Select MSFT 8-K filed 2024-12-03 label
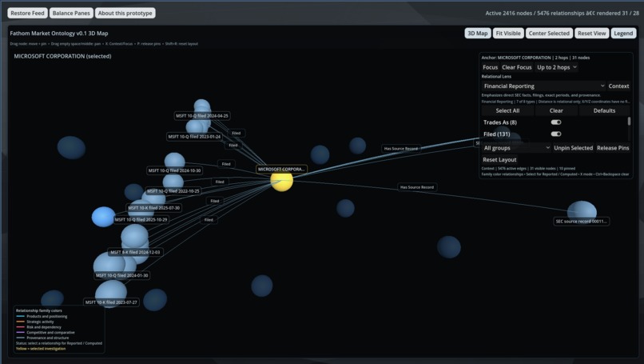Viewport: 644px width, 364px height. click(135, 252)
